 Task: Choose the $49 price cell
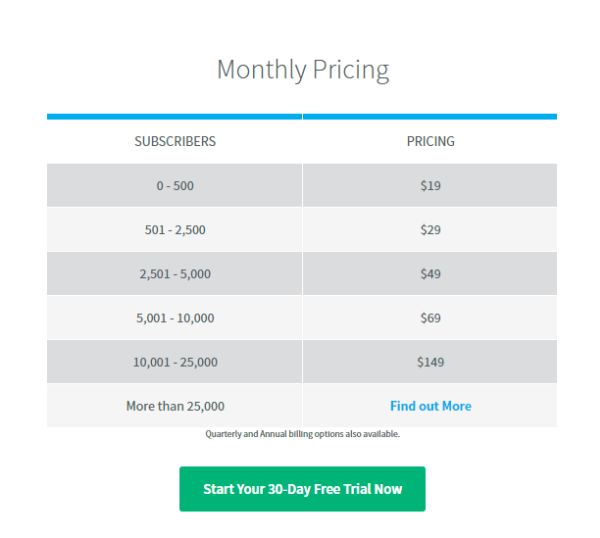430,274
